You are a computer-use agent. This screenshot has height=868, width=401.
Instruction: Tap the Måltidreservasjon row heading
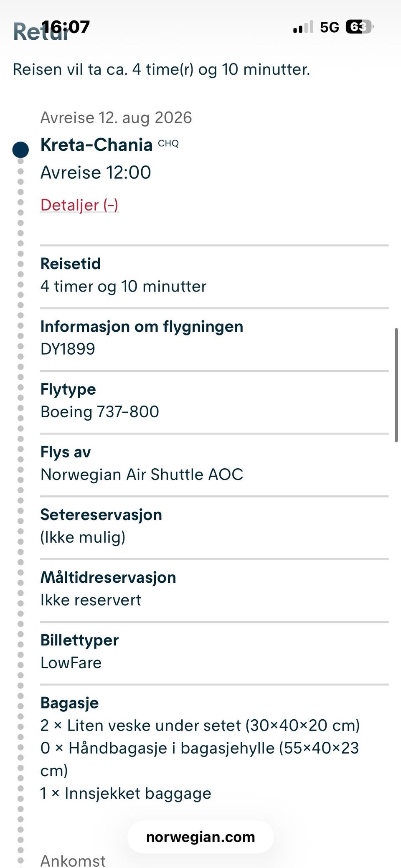[x=108, y=577]
